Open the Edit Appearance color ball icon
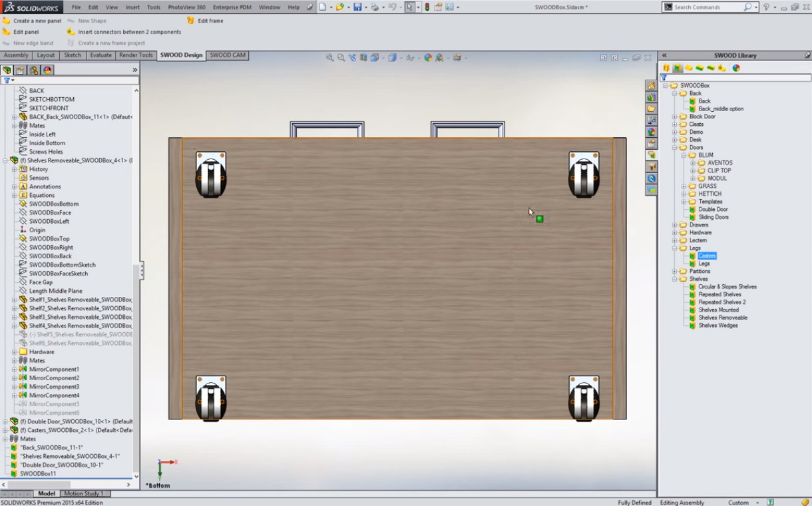Image resolution: width=812 pixels, height=506 pixels. [428, 58]
